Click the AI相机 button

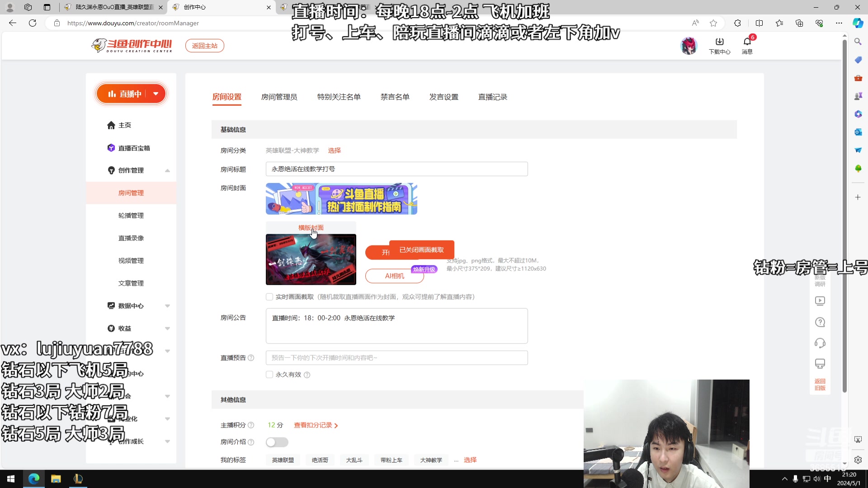point(394,276)
